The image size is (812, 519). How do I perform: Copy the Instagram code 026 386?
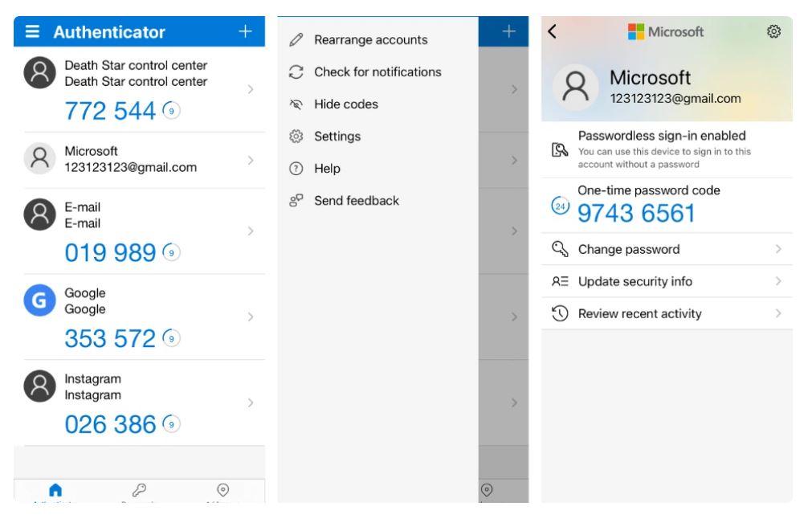tap(110, 424)
